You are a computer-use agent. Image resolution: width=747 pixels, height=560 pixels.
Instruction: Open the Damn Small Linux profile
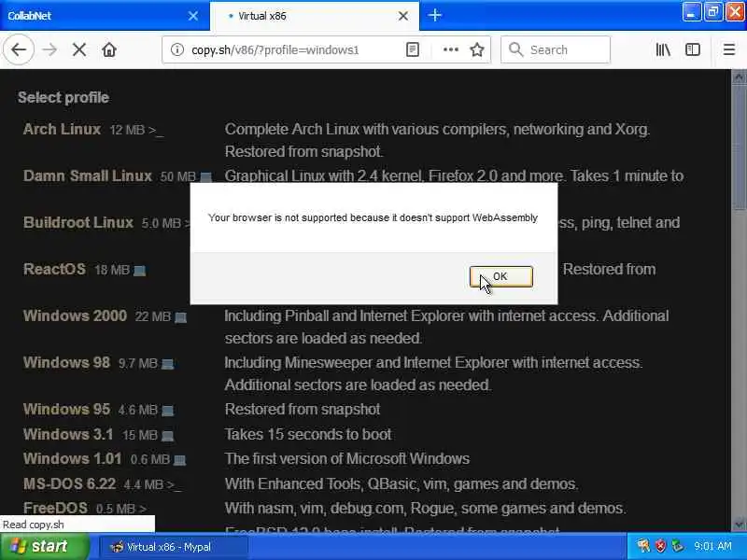point(88,175)
